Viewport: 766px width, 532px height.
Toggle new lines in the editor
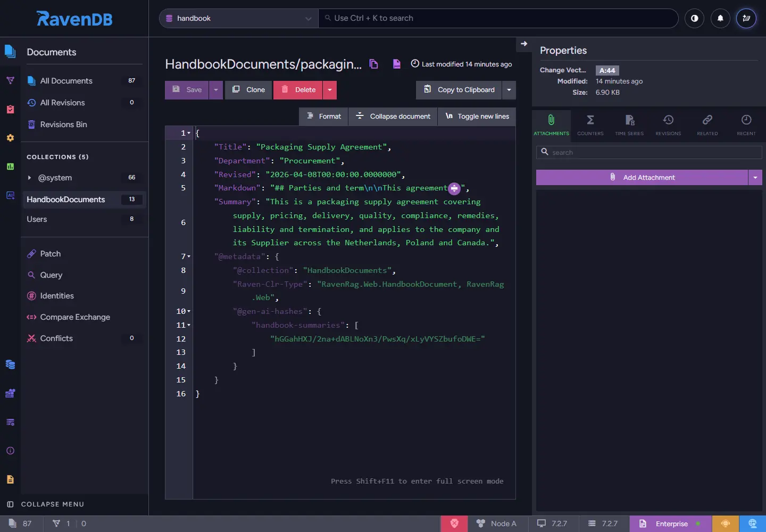pyautogui.click(x=477, y=116)
